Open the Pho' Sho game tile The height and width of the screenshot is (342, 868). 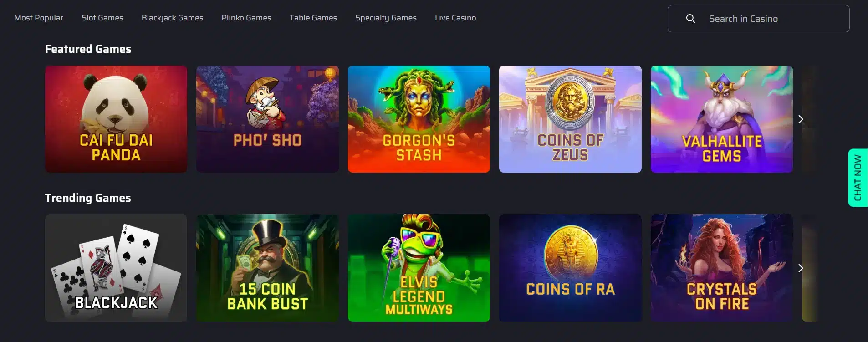(x=267, y=119)
